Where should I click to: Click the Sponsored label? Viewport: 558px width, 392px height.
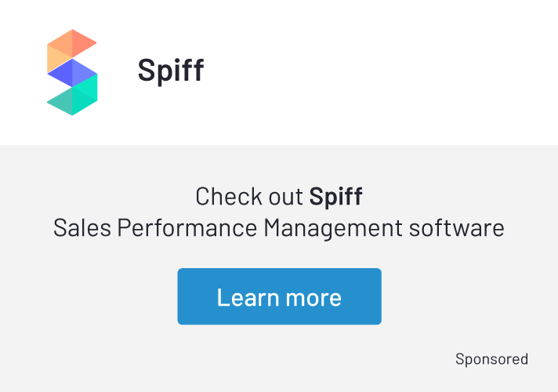(x=491, y=359)
